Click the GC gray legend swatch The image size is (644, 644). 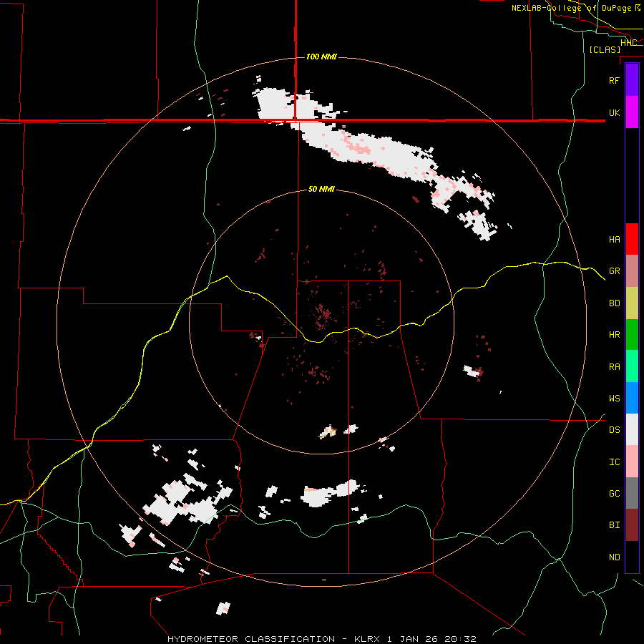632,493
